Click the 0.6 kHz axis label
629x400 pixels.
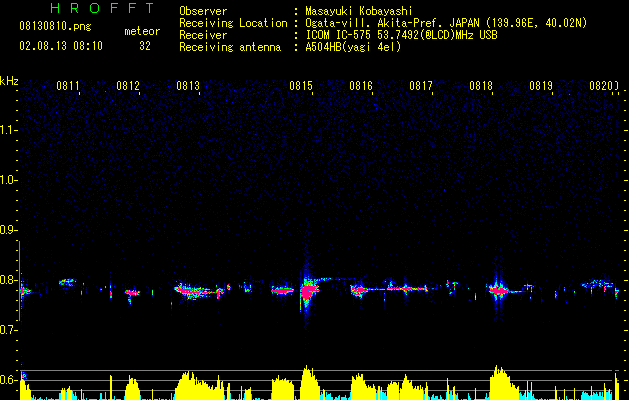(x=8, y=380)
